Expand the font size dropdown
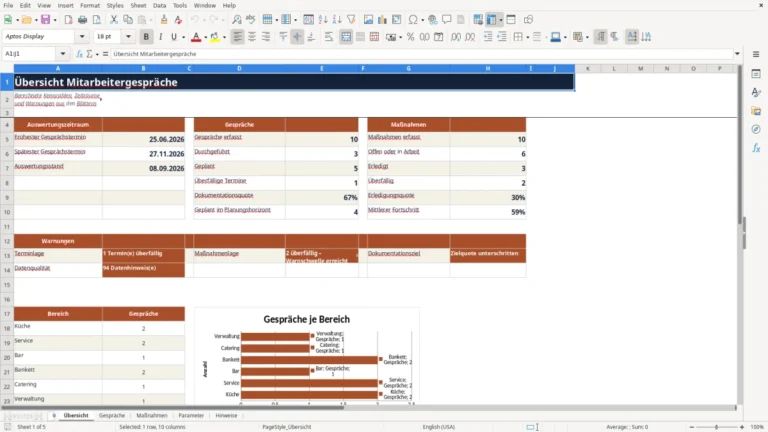The image size is (768, 432). 128,37
